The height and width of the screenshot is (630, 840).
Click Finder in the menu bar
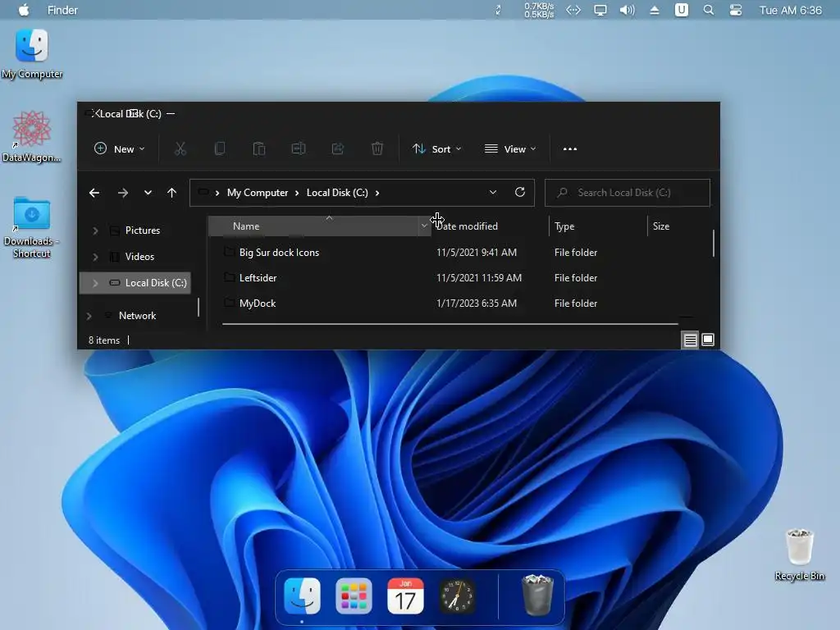(x=62, y=10)
